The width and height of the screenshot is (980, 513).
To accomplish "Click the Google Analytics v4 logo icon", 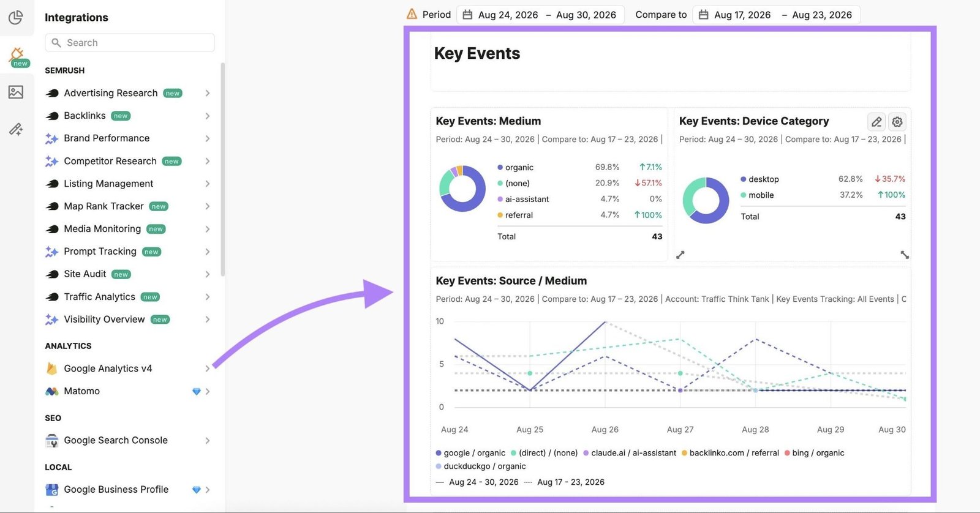I will pos(52,369).
